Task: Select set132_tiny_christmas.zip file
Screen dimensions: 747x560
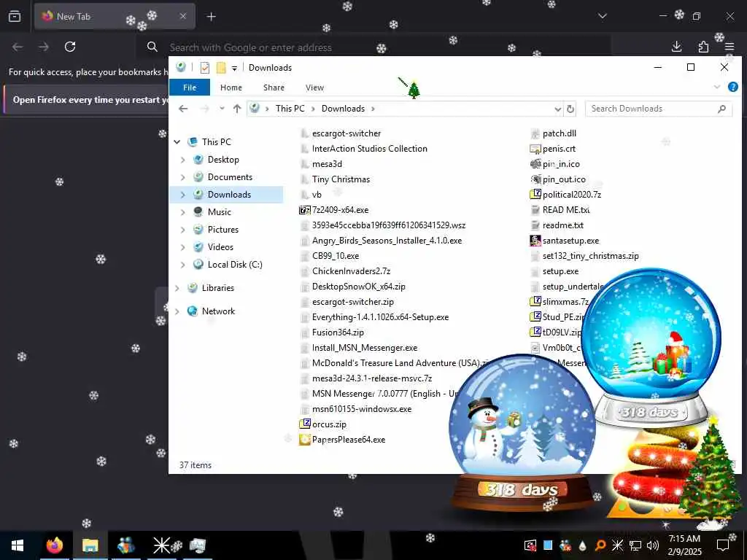Action: [x=590, y=256]
